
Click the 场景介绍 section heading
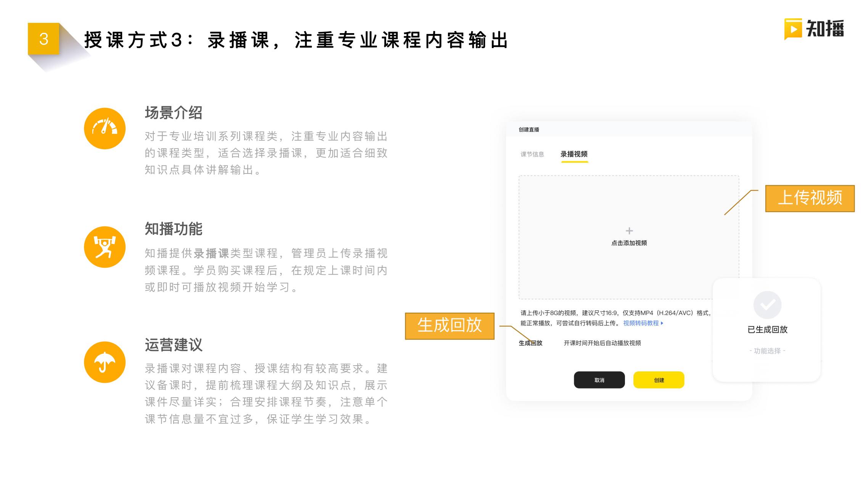coord(174,113)
